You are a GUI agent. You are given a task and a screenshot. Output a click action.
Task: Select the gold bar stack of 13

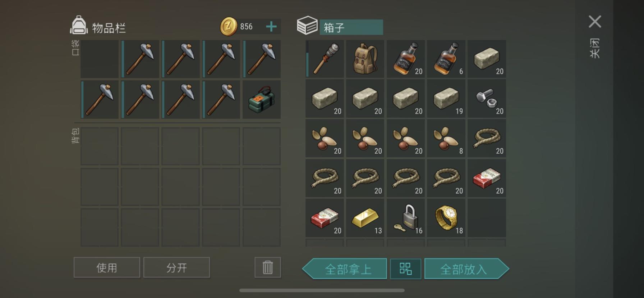pos(365,218)
